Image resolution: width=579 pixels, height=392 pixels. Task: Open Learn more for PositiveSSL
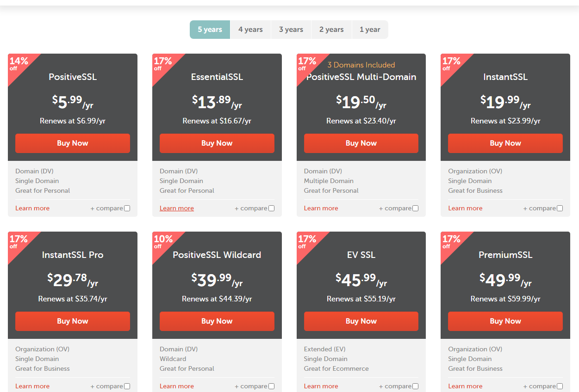[32, 208]
